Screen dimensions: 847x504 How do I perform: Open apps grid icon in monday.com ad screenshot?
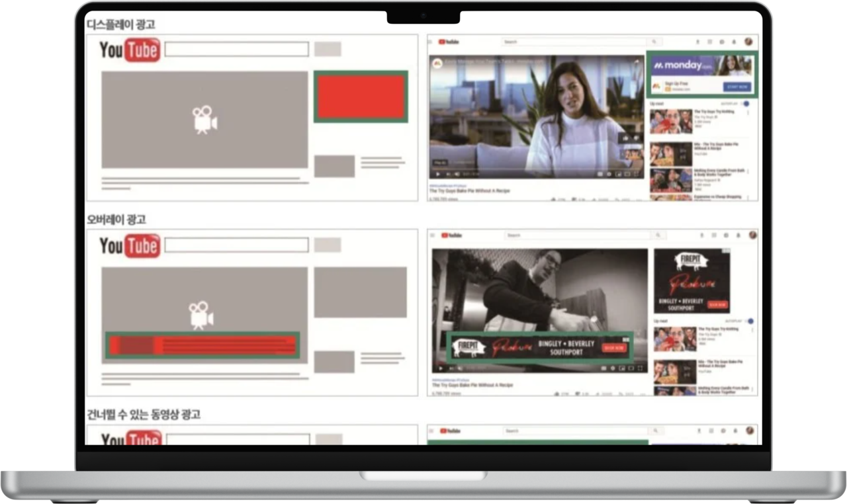pos(710,42)
